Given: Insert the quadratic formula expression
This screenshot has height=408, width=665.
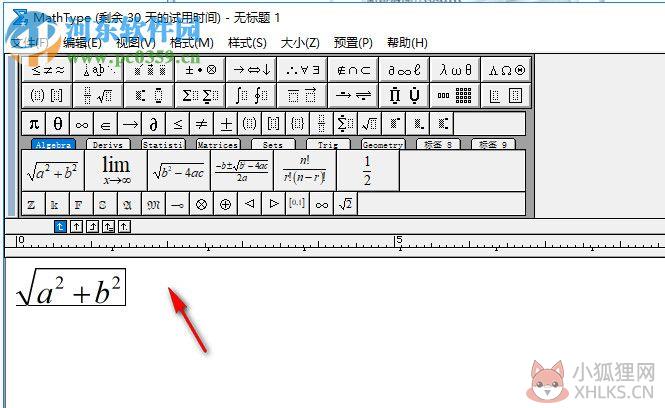Looking at the screenshot, I should 242,170.
